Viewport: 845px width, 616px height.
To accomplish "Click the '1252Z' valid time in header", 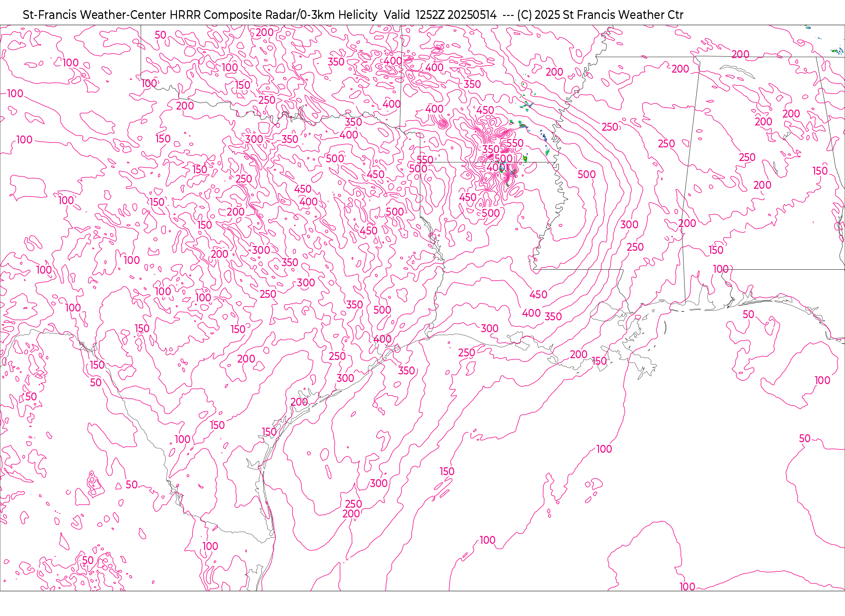I will click(430, 15).
